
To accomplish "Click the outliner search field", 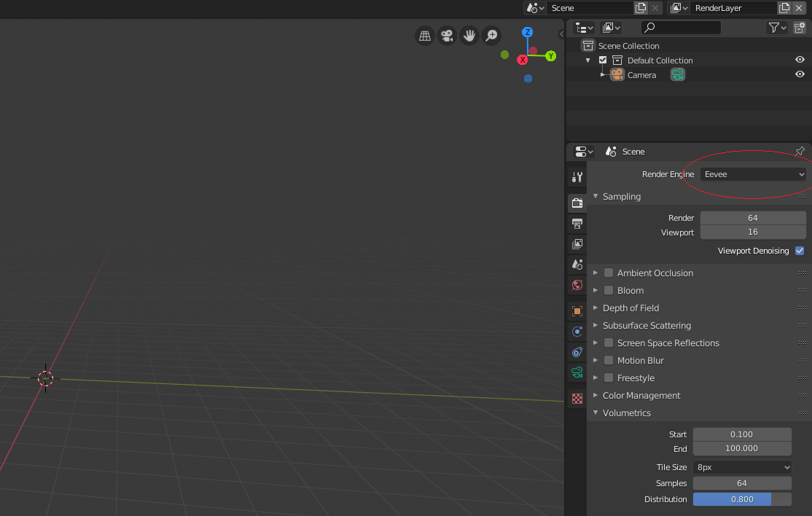I will coord(681,27).
